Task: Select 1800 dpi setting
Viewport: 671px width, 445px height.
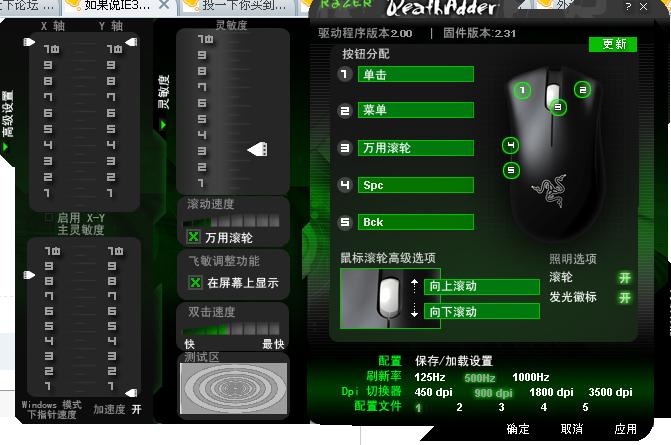Action: click(x=551, y=392)
